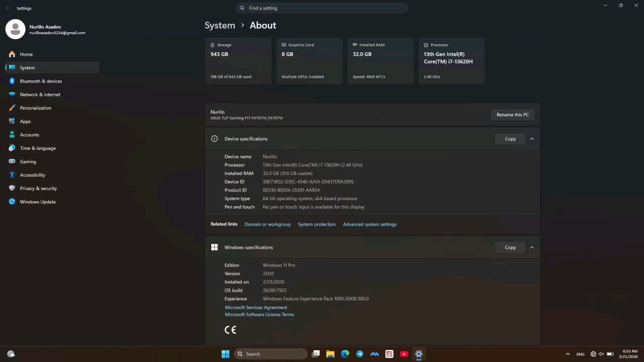Collapse the Windows specifications section

pyautogui.click(x=532, y=247)
